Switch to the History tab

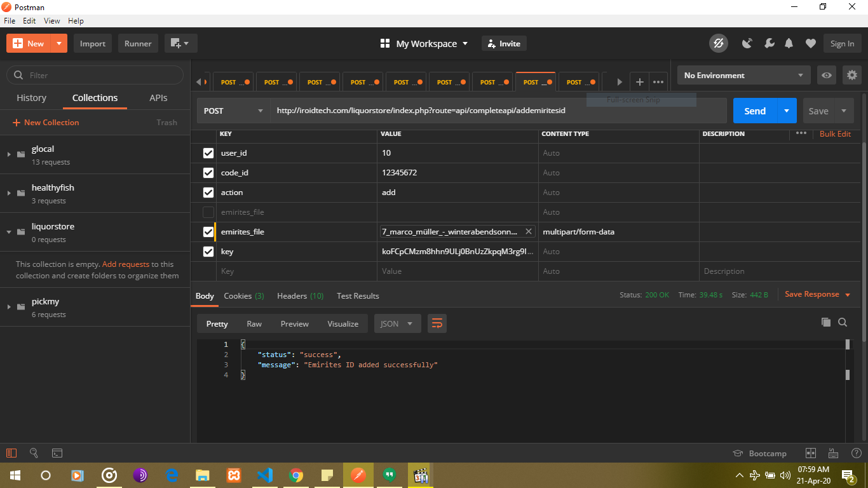[31, 98]
